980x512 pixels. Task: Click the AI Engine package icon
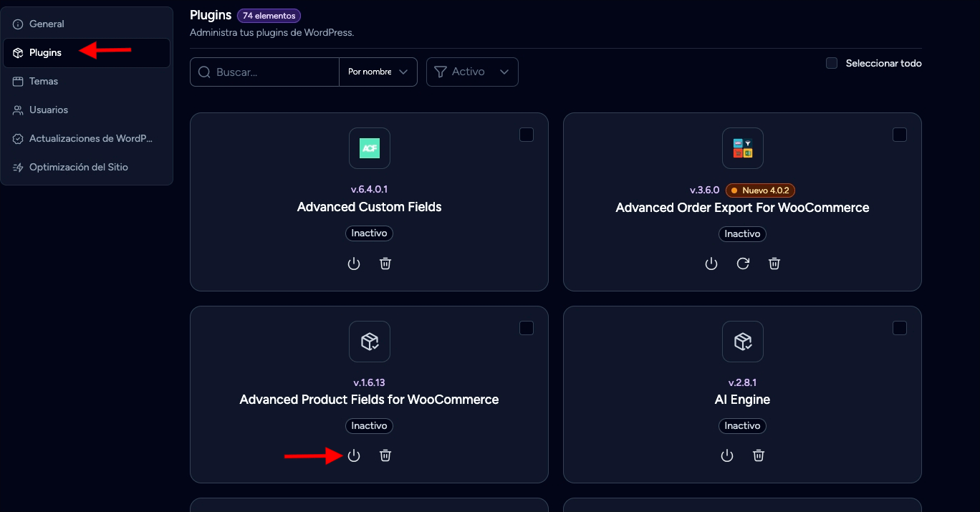click(743, 342)
